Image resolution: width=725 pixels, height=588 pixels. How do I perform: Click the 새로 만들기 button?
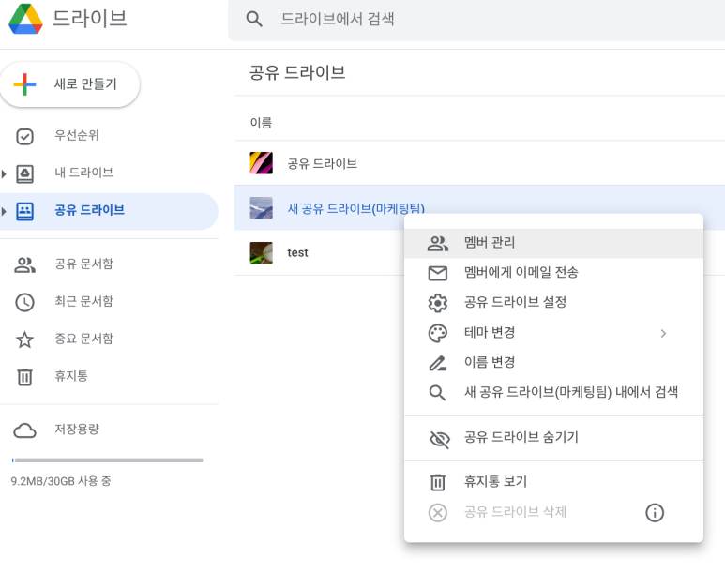(x=69, y=84)
